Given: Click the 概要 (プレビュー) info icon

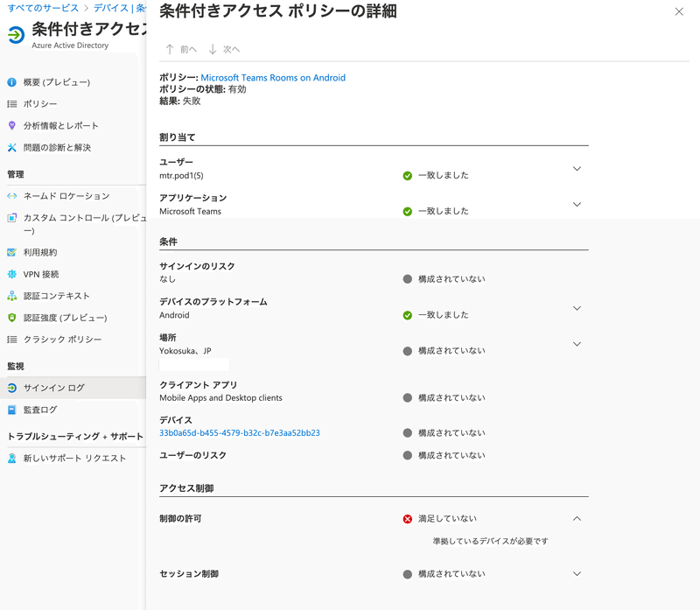Looking at the screenshot, I should [12, 82].
